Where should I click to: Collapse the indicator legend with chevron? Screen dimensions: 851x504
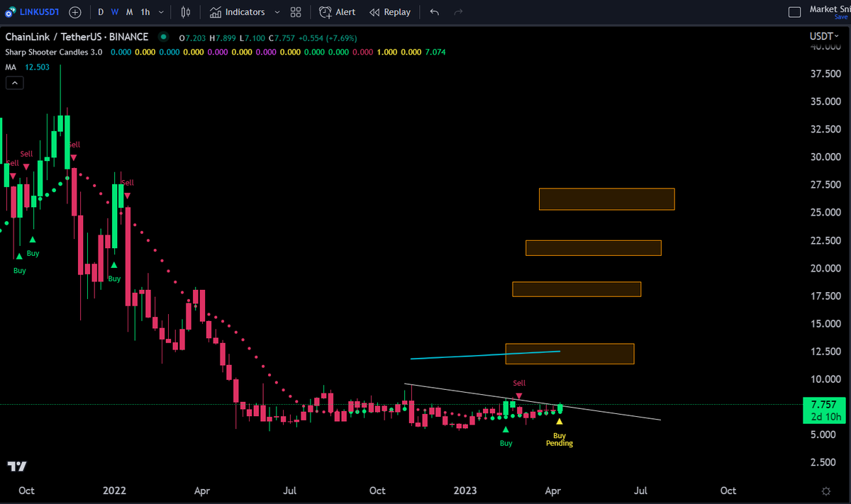pyautogui.click(x=14, y=83)
